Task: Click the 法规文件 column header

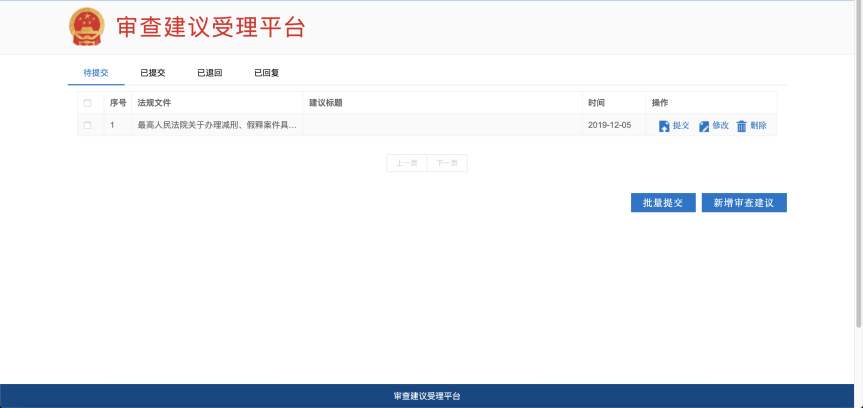Action: pyautogui.click(x=155, y=103)
